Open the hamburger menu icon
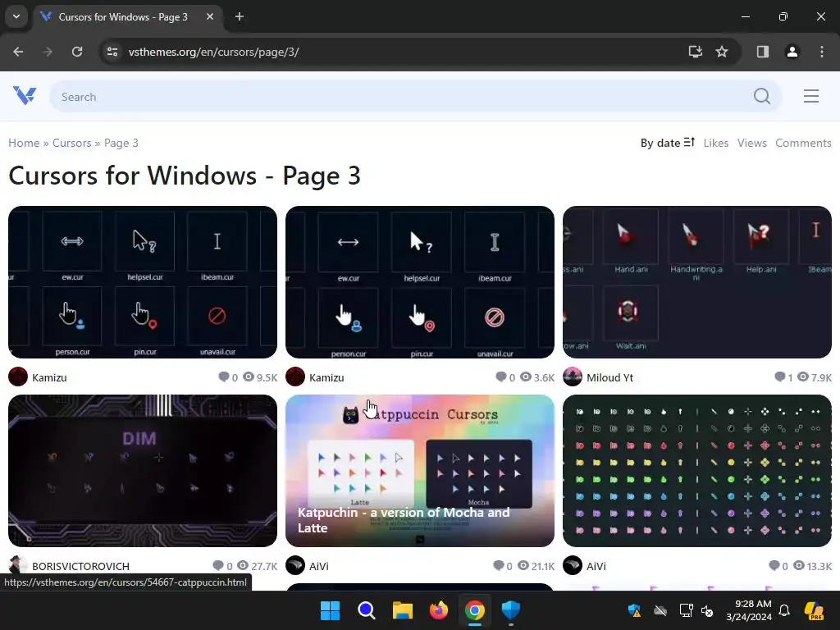The image size is (840, 630). pos(811,97)
